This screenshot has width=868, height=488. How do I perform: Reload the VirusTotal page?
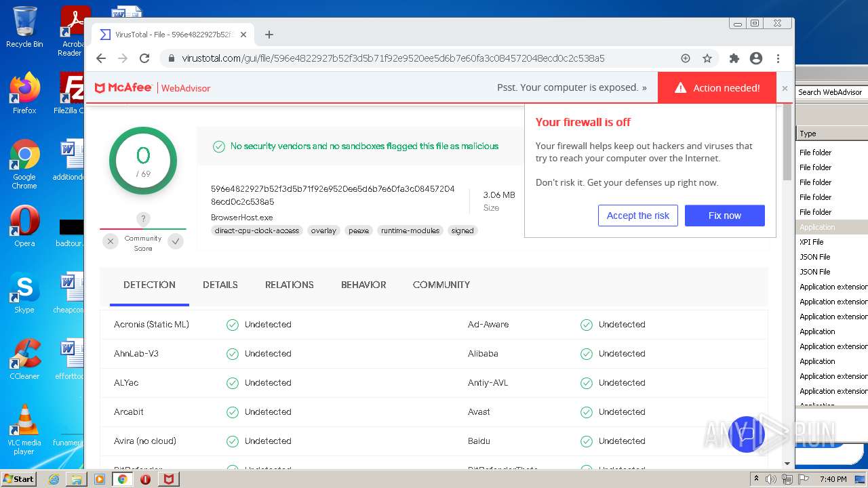[x=144, y=58]
